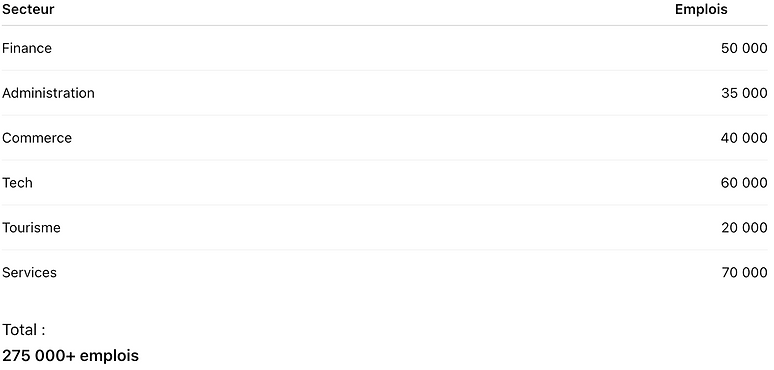Viewport: 774px width, 370px height.
Task: Select the Administration row label
Action: 48,93
